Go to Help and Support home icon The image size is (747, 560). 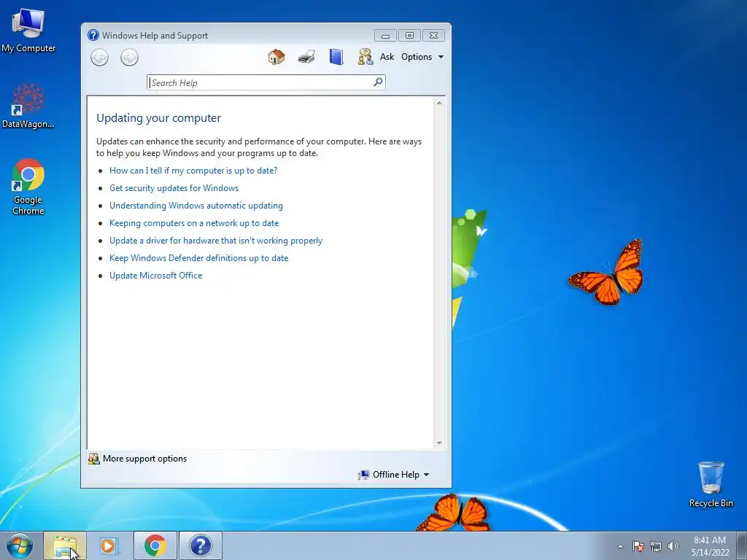point(276,57)
